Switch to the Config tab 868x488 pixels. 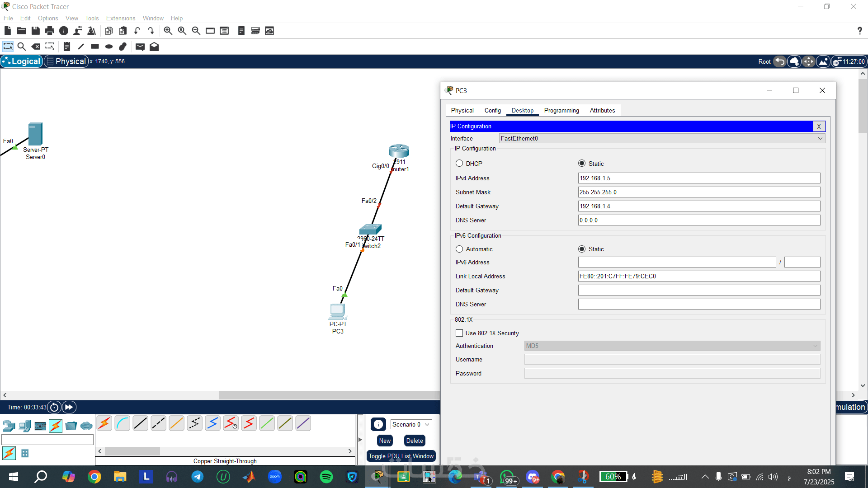tap(492, 110)
